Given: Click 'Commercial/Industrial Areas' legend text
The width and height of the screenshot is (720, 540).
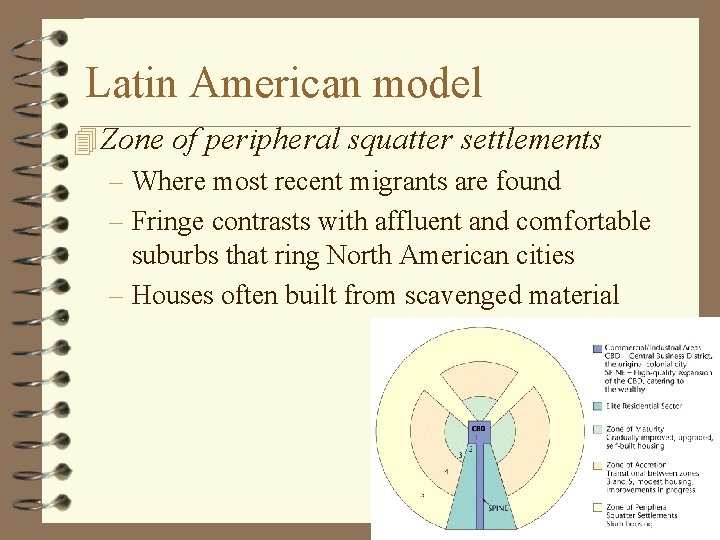Looking at the screenshot, I should click(x=653, y=348).
